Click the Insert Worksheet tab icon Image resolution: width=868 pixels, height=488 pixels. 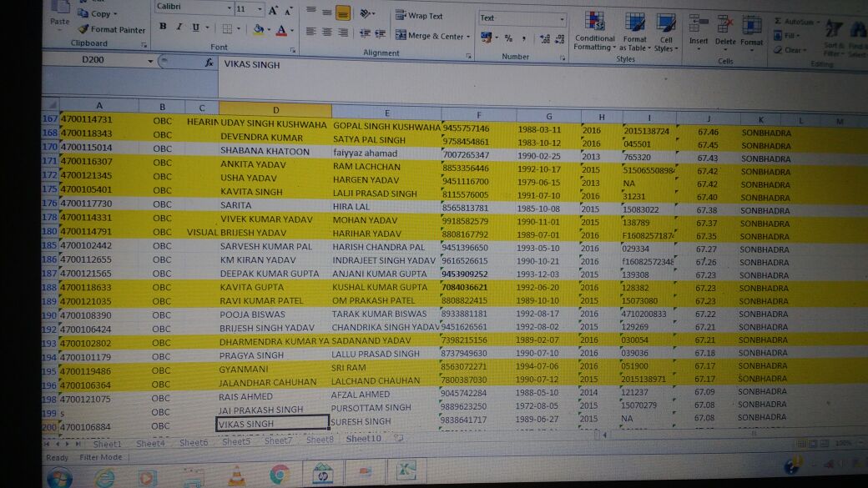click(x=399, y=438)
